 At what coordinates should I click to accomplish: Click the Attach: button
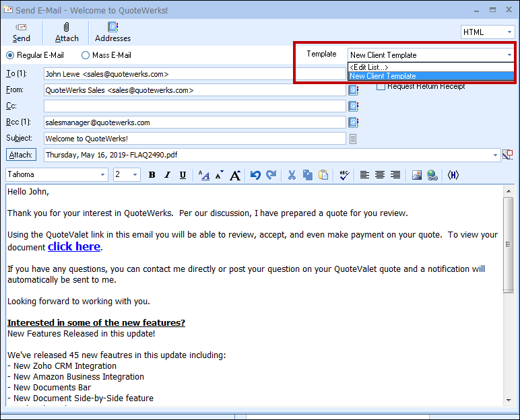point(21,155)
